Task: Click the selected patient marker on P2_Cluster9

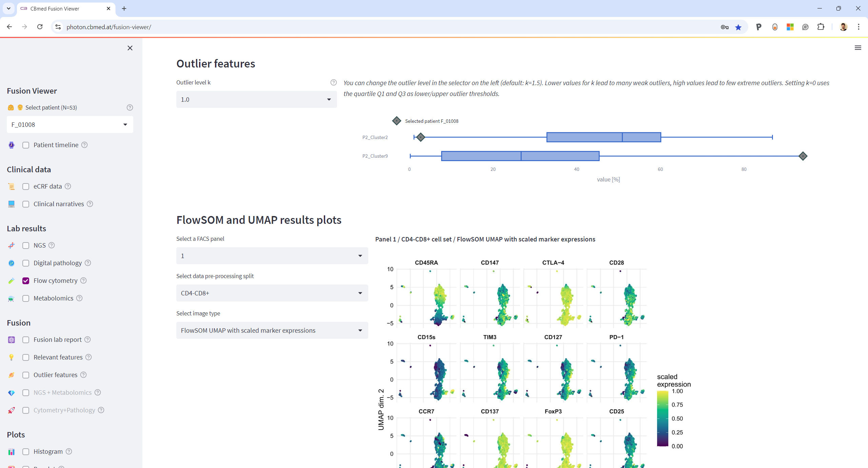Action: [803, 156]
